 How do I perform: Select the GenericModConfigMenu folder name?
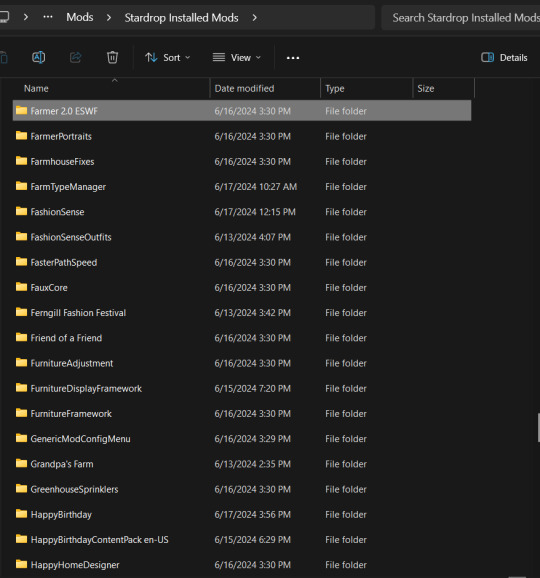(x=80, y=439)
